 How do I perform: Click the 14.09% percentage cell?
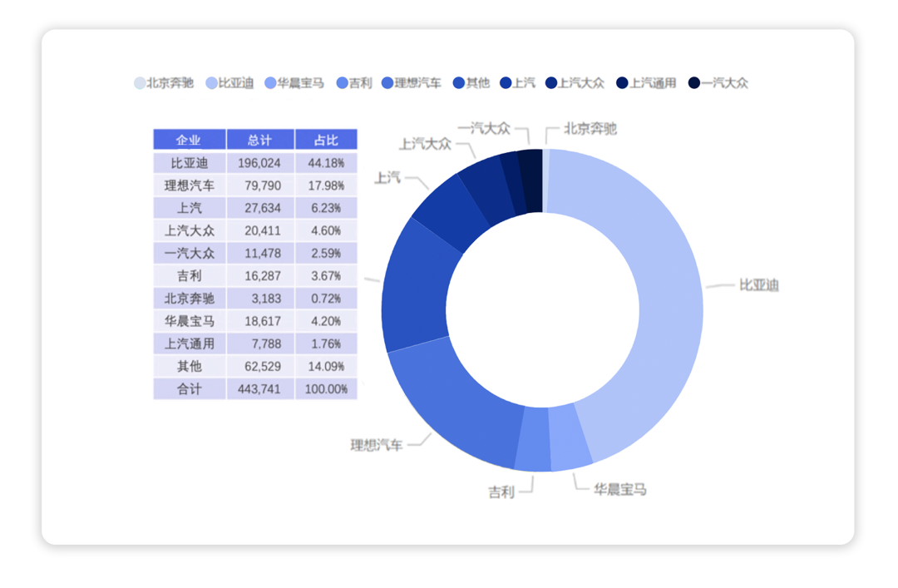pyautogui.click(x=326, y=367)
